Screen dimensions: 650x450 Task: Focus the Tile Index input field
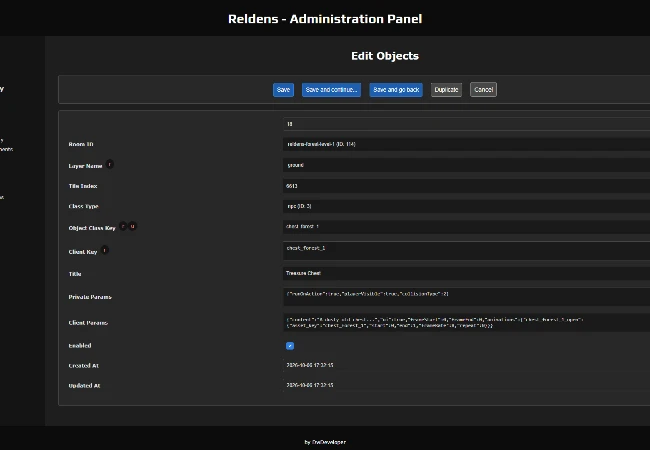466,186
